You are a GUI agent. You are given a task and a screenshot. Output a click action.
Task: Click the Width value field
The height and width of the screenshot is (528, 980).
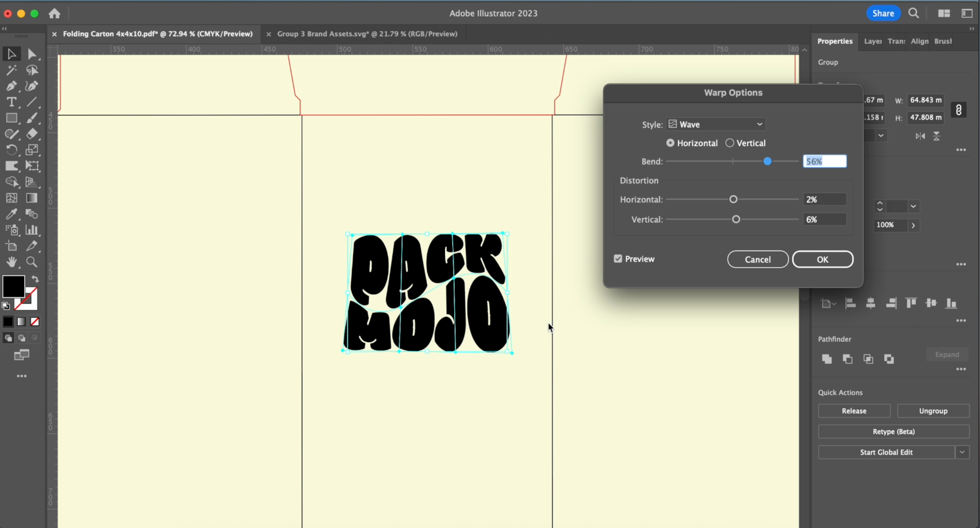point(926,100)
